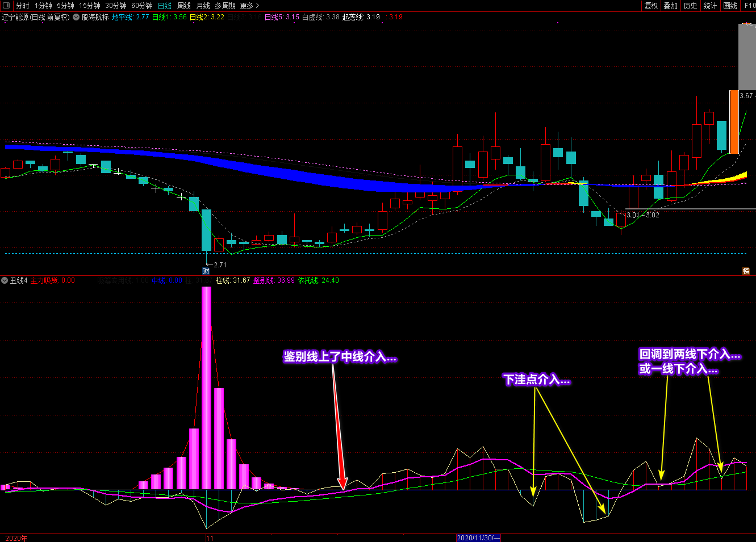Viewport: 756px width, 542px height.
Task: Click the 日线2: 3.22 indicator label
Action: tap(207, 17)
